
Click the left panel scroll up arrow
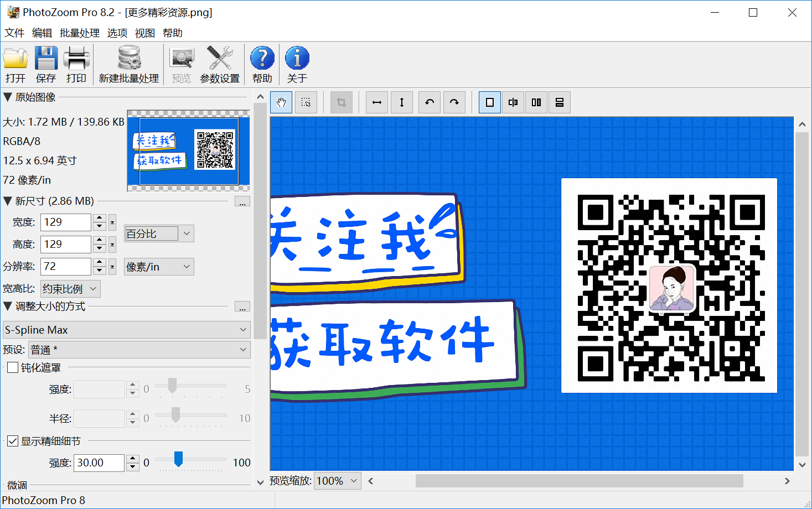[260, 97]
